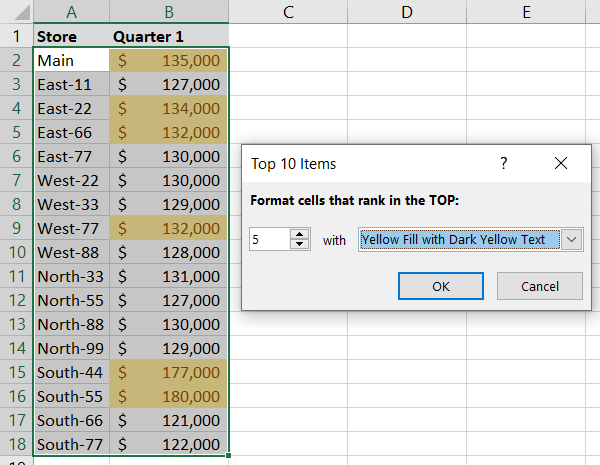This screenshot has width=600, height=465.
Task: Decrease the rank count with the down spinner arrow
Action: point(299,246)
